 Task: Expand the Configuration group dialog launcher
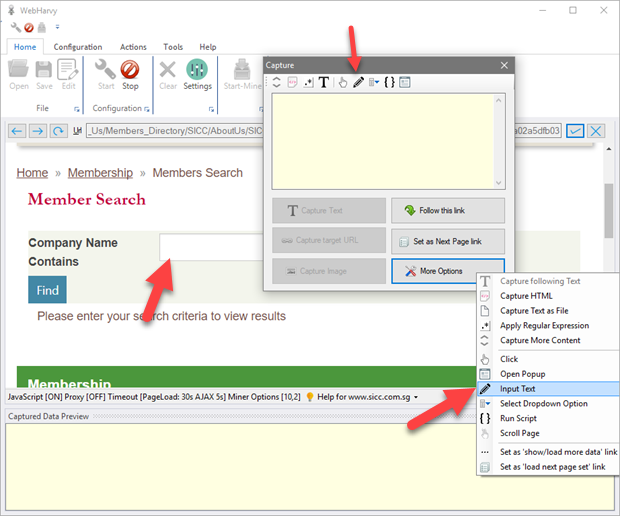(x=145, y=109)
